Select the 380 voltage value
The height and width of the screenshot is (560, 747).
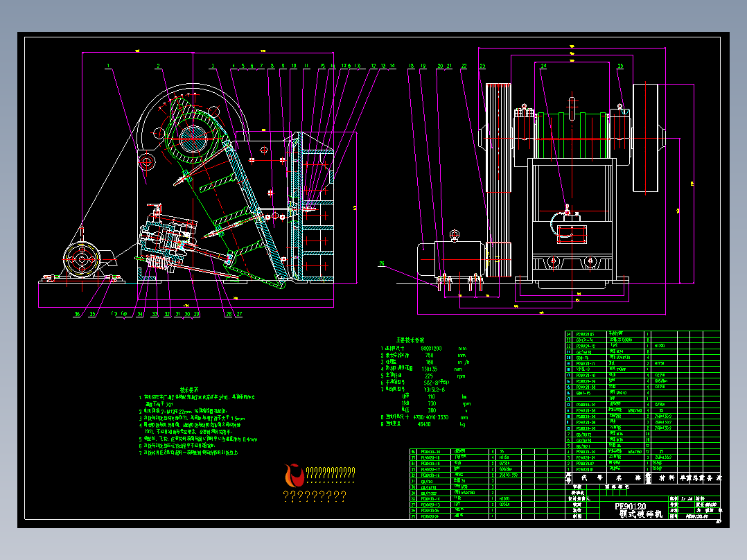coord(432,410)
